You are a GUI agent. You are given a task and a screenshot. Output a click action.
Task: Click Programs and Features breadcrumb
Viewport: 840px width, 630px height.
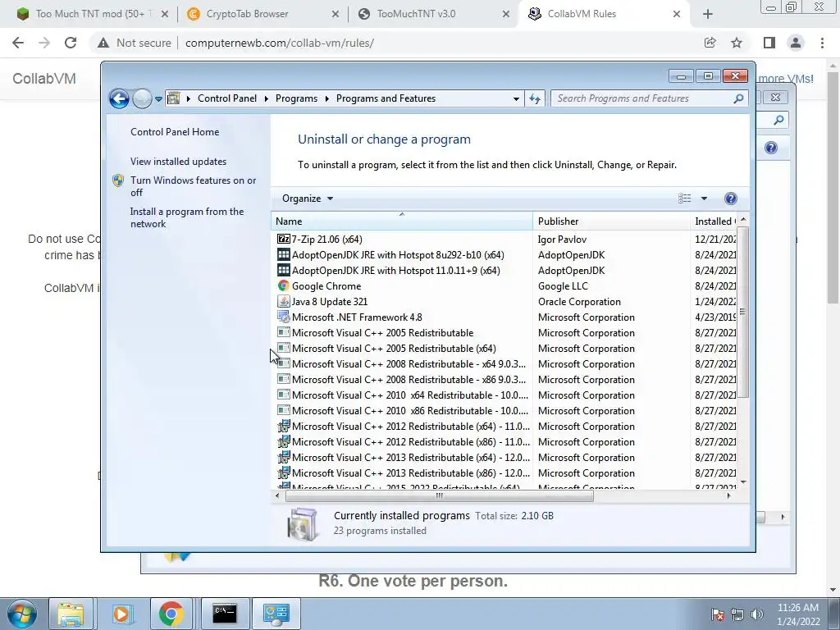[386, 98]
